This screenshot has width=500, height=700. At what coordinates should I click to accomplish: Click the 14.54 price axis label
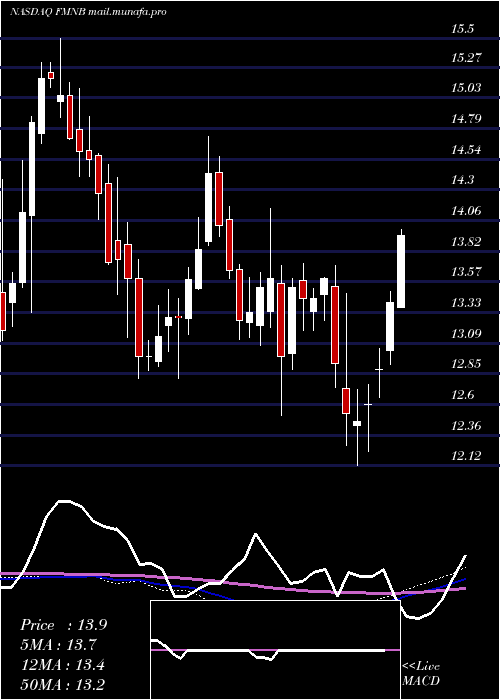coord(467,150)
